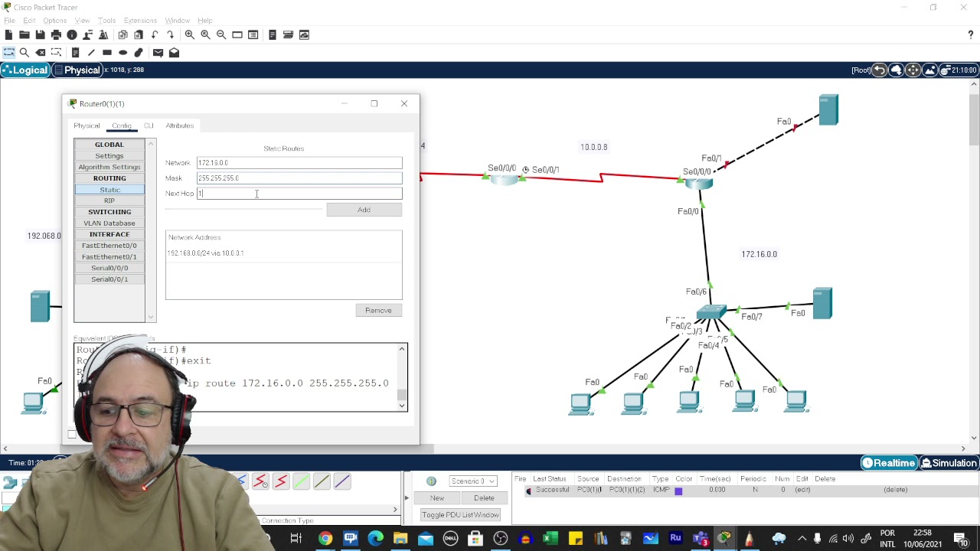Screen dimensions: 980x551
Task: Select RIP under Routing
Action: pyautogui.click(x=109, y=201)
